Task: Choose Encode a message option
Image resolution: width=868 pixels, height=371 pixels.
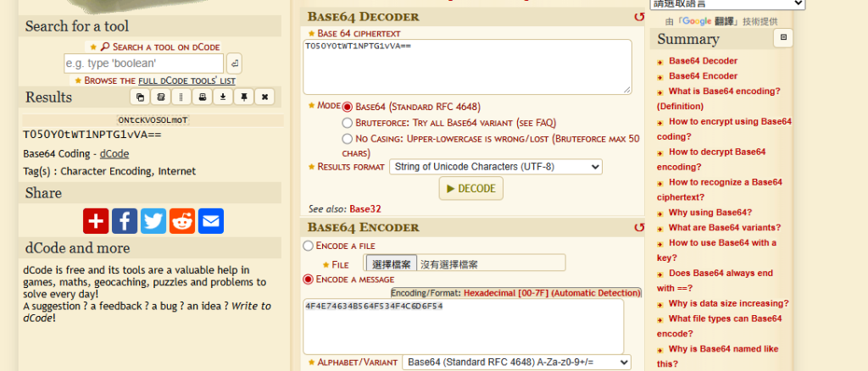Action: tap(308, 280)
